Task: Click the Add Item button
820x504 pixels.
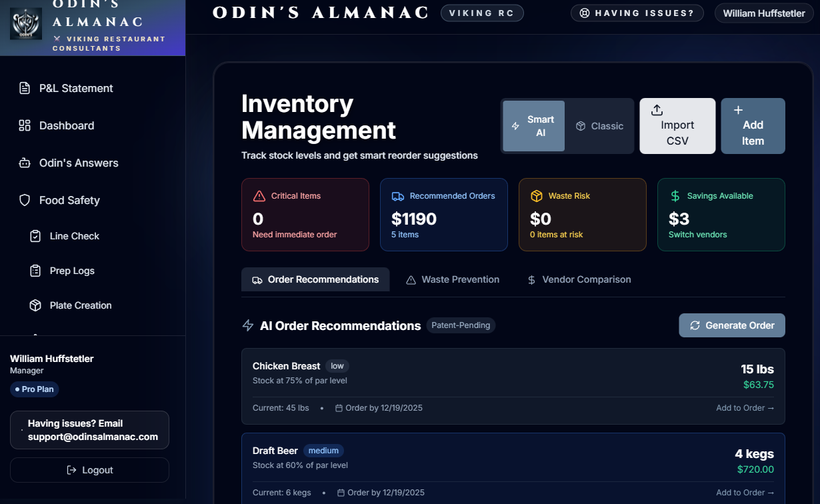Action: pyautogui.click(x=753, y=126)
